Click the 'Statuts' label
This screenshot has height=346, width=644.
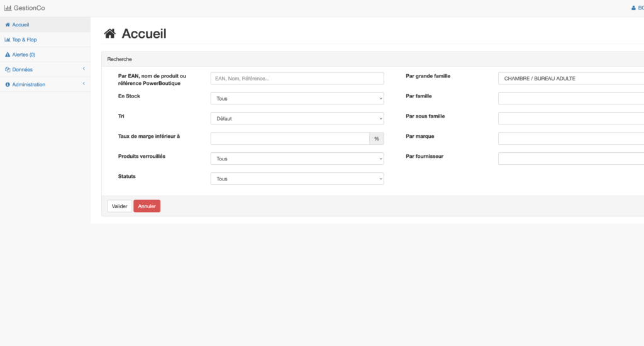click(x=127, y=177)
